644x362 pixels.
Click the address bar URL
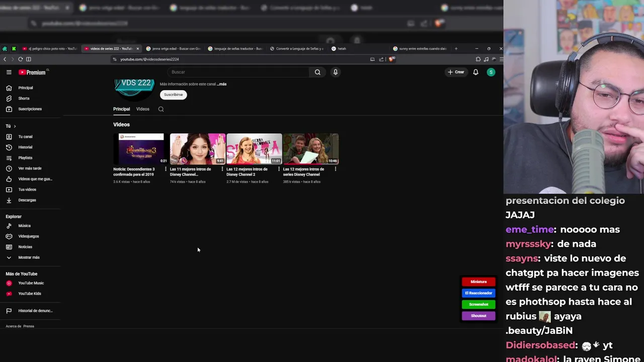click(x=149, y=59)
